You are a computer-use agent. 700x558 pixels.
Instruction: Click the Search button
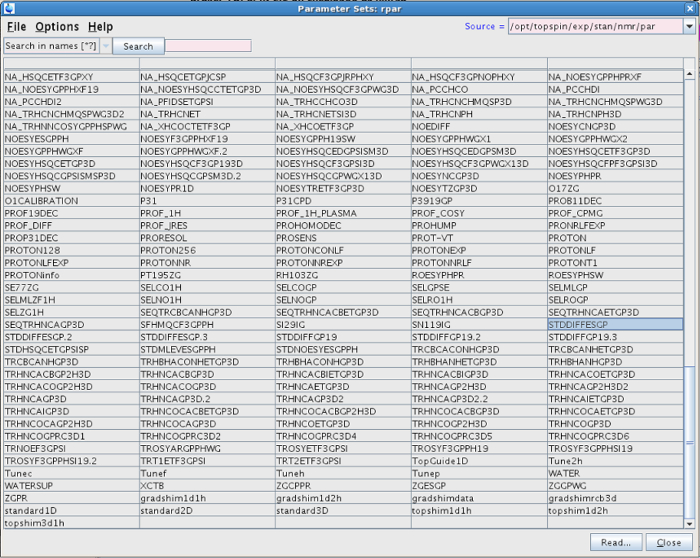(x=138, y=46)
